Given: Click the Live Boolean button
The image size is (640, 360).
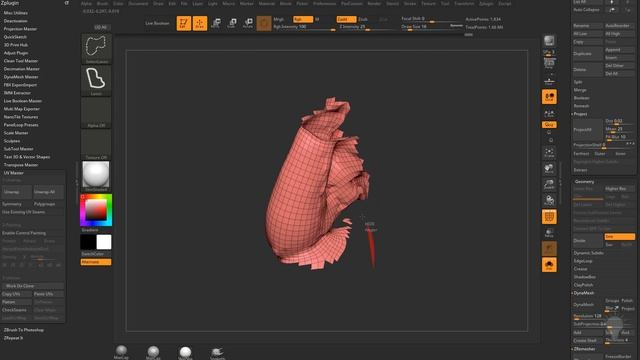Looking at the screenshot, I should click(157, 23).
